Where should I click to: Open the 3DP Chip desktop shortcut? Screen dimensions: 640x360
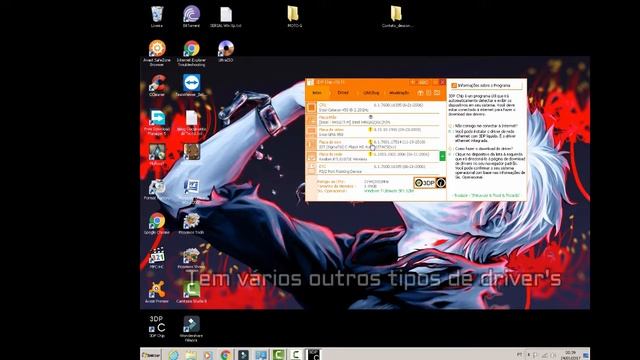157,327
